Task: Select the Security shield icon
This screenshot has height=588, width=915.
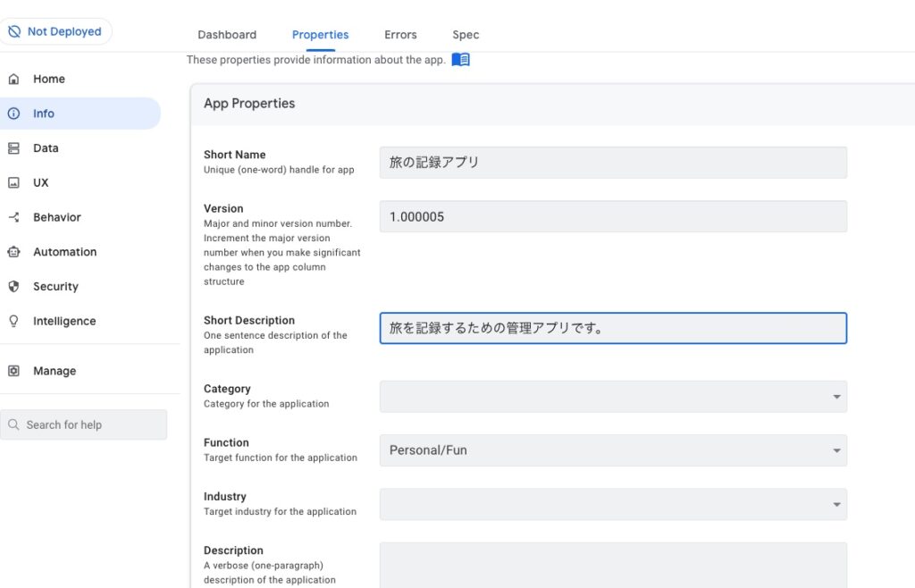Action: click(x=14, y=286)
